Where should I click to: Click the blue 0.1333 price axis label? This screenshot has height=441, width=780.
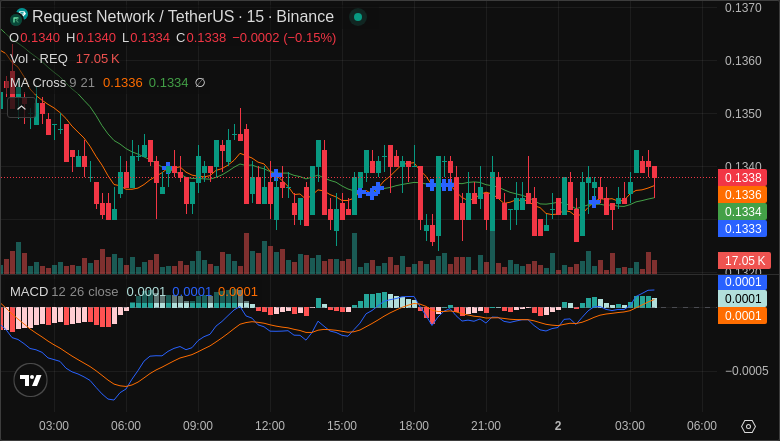tap(742, 228)
